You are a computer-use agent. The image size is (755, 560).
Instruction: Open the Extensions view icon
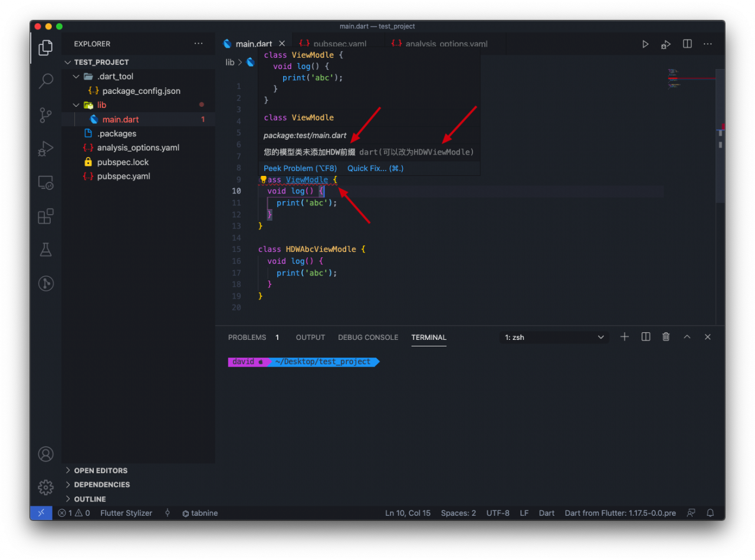pyautogui.click(x=45, y=216)
